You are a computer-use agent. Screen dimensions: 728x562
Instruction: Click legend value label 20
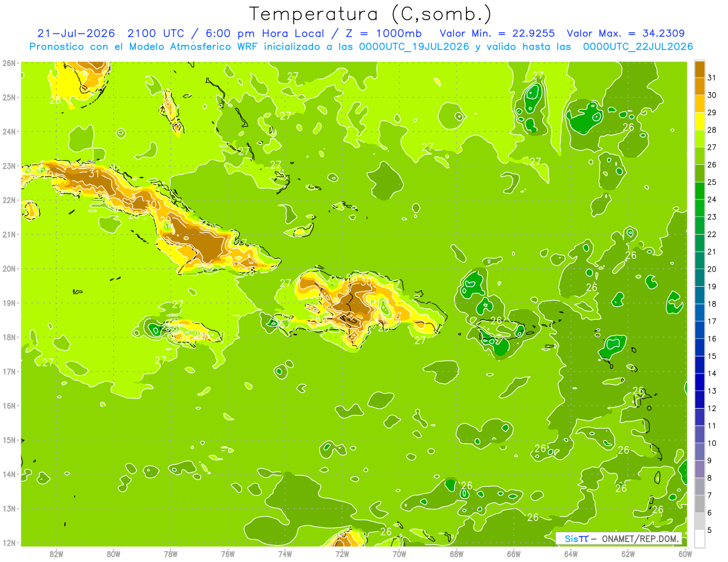pyautogui.click(x=712, y=269)
